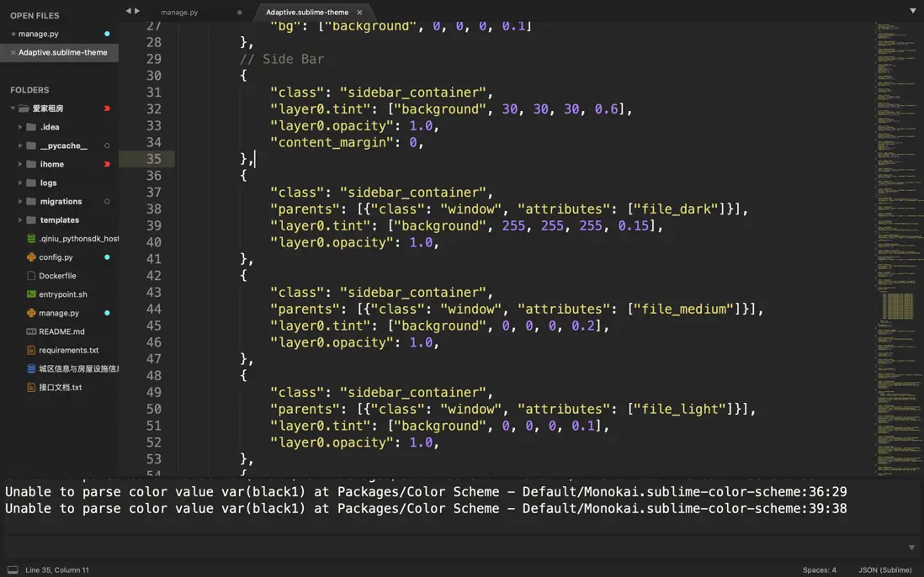Select the Adaptive.sublime-theme tab
This screenshot has width=924, height=577.
coord(307,13)
